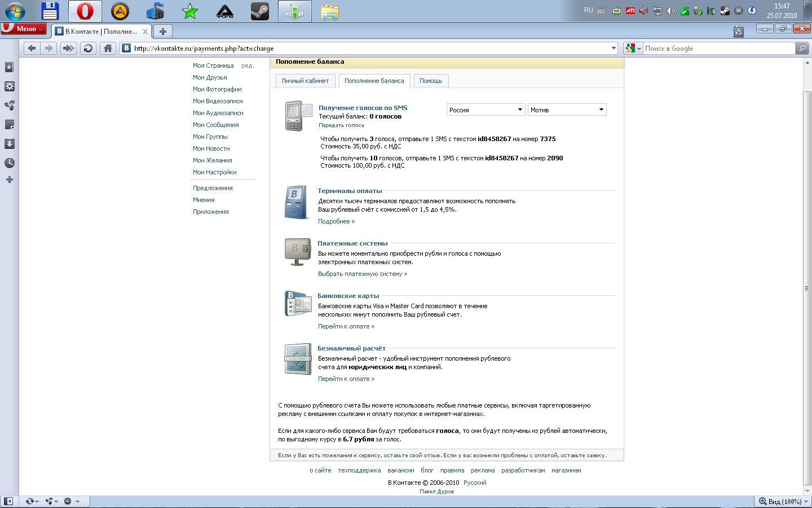
Task: Click the Терминалы оплаты heading
Action: [x=350, y=191]
